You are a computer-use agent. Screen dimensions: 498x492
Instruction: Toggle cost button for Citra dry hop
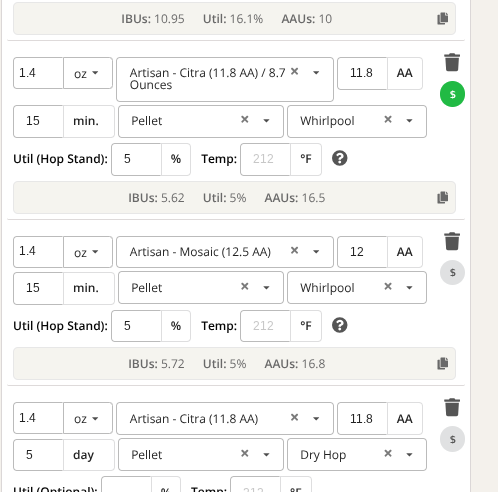452,439
